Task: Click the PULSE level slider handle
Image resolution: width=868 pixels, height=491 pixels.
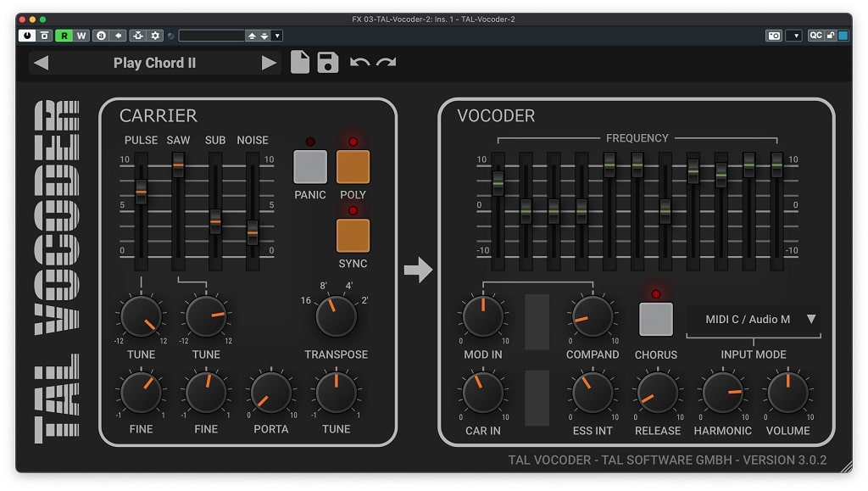Action: (142, 192)
